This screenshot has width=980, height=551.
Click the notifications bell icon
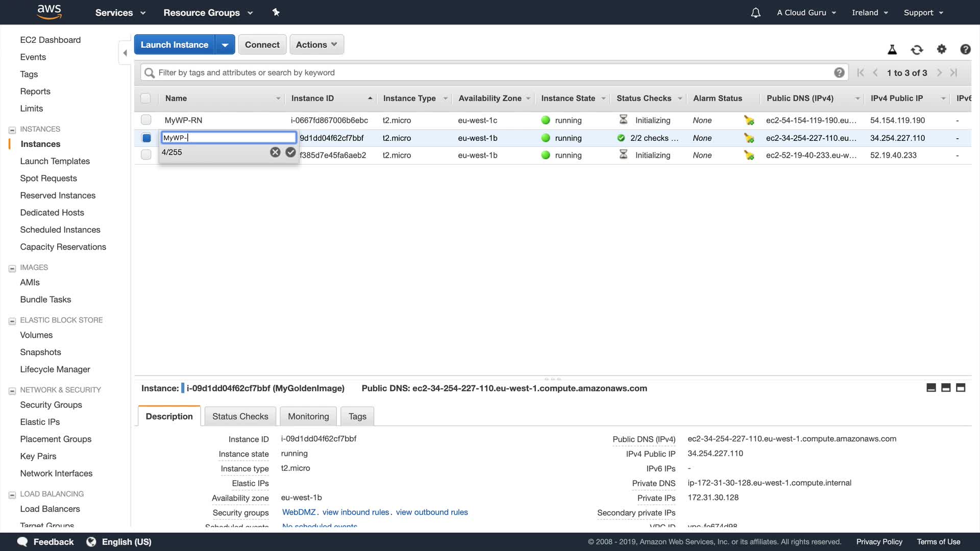tap(755, 13)
